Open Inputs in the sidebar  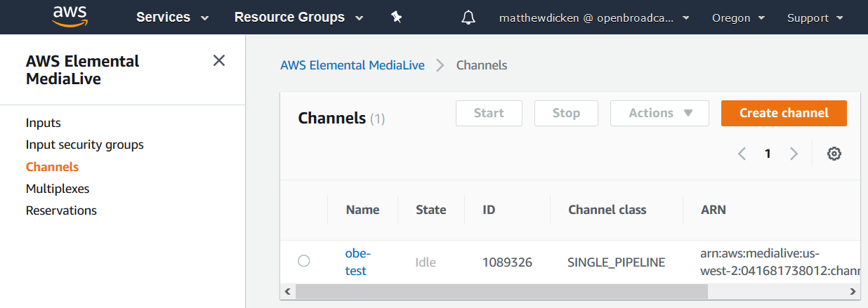(44, 123)
